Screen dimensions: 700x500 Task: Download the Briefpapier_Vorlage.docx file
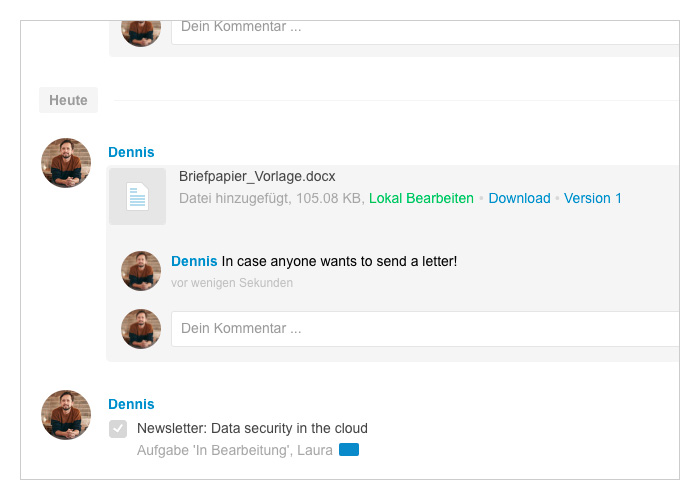point(519,198)
